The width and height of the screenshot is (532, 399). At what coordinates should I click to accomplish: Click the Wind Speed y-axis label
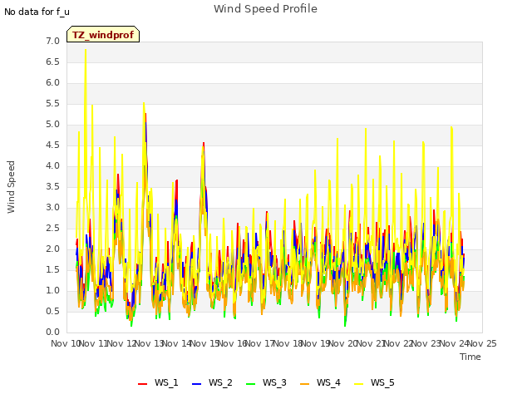11,187
